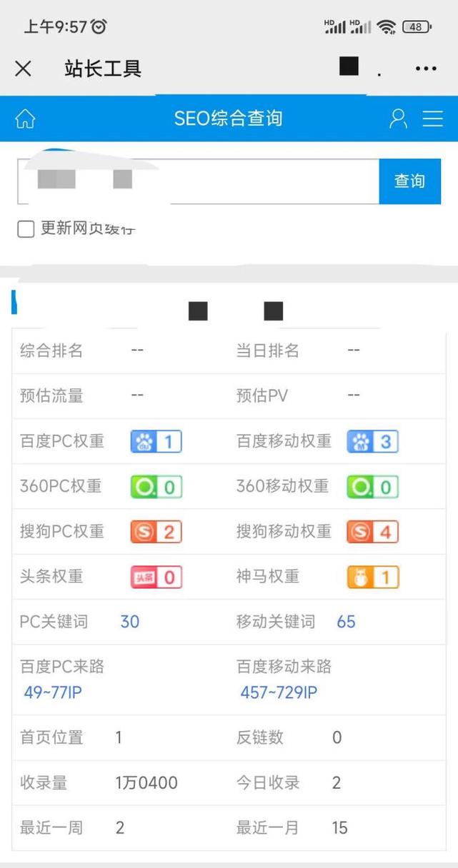Close the page with the X button
Viewport: 458px width, 868px height.
pyautogui.click(x=23, y=69)
